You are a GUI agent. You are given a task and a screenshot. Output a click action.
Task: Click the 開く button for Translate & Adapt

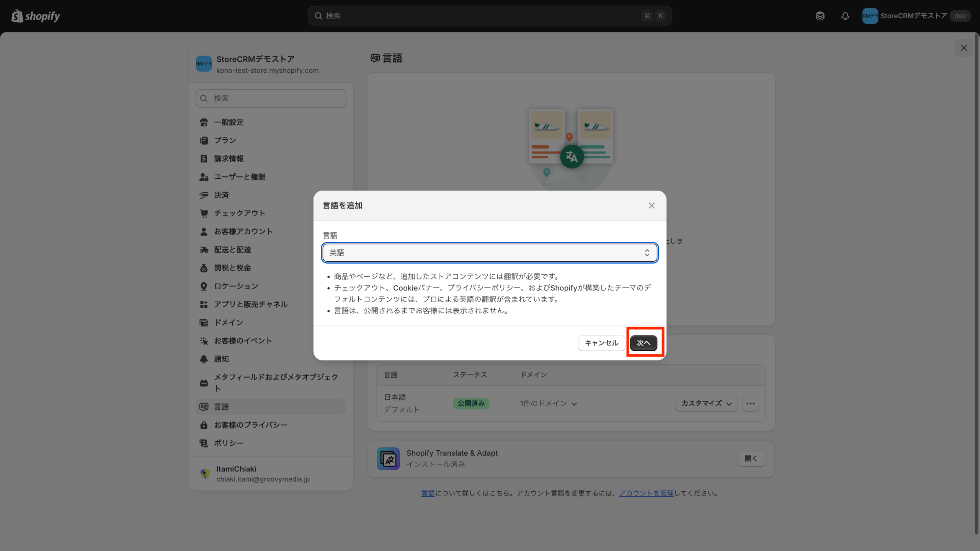(x=751, y=458)
